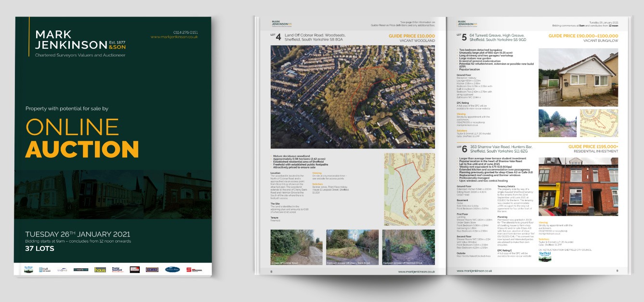This screenshot has width=644, height=302.
Task: Click 'Location' heading under Lot 4
Action: [x=276, y=173]
